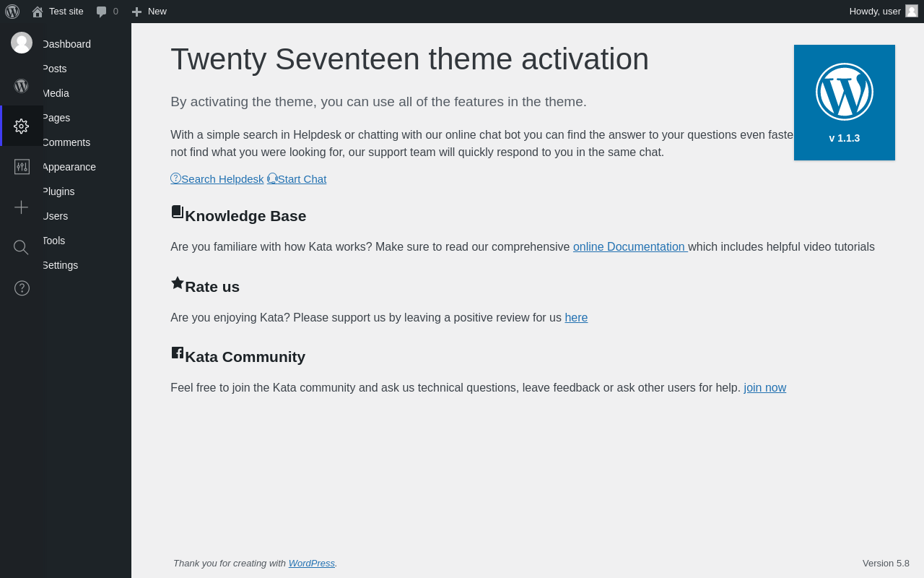Open the Appearance menu
Viewport: 924px width, 578px height.
(x=69, y=167)
